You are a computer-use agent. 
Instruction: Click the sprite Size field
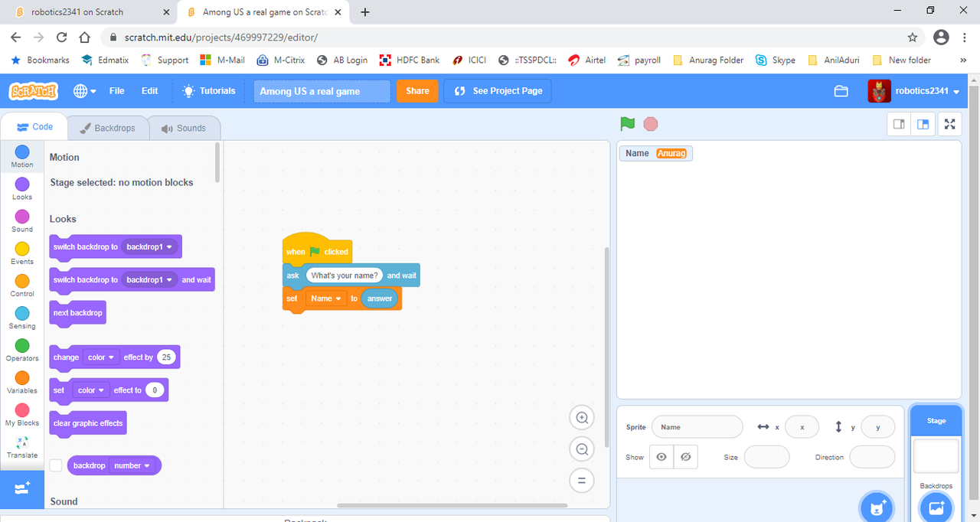[x=766, y=457]
